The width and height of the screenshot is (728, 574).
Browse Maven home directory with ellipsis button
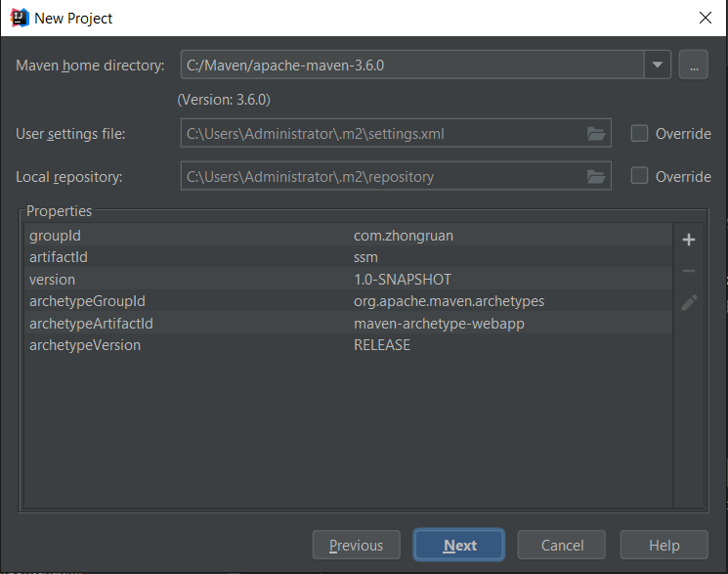tap(693, 66)
